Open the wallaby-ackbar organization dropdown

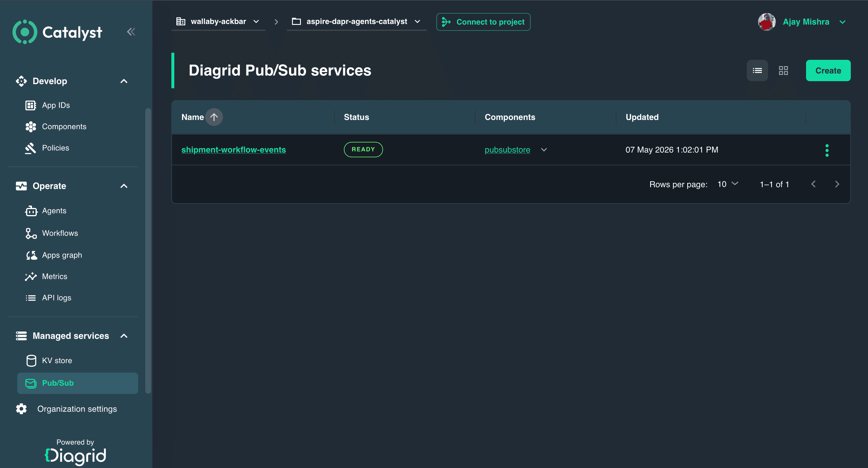point(218,22)
